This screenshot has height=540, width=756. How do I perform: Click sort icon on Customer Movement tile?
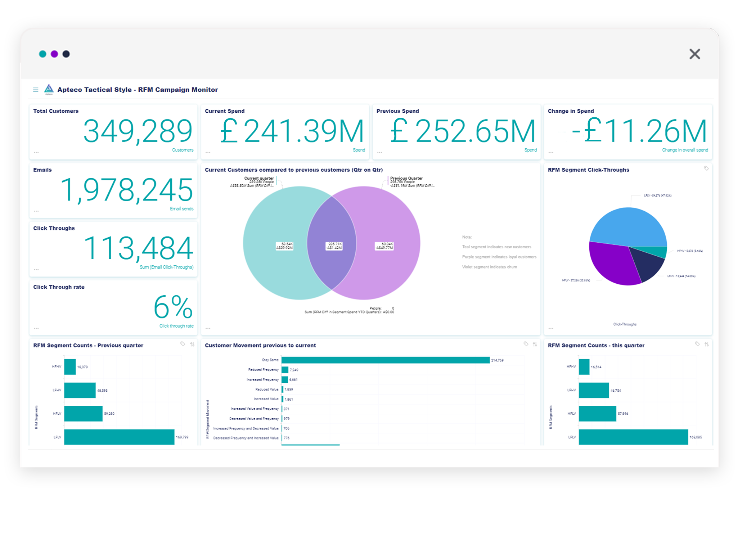tap(535, 344)
